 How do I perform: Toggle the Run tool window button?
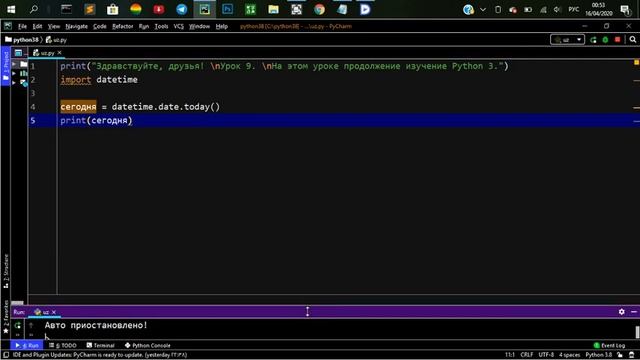(x=27, y=345)
